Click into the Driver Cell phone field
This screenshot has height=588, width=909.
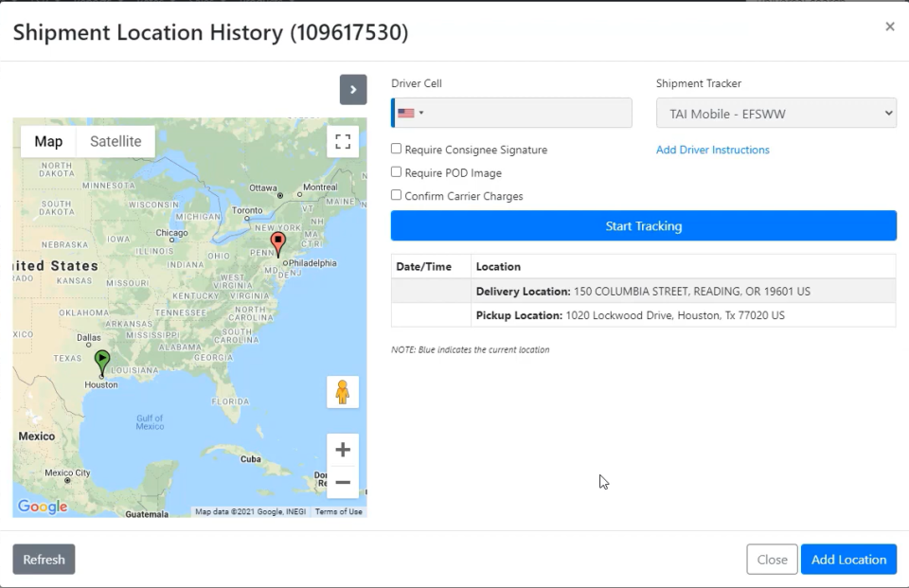(530, 114)
